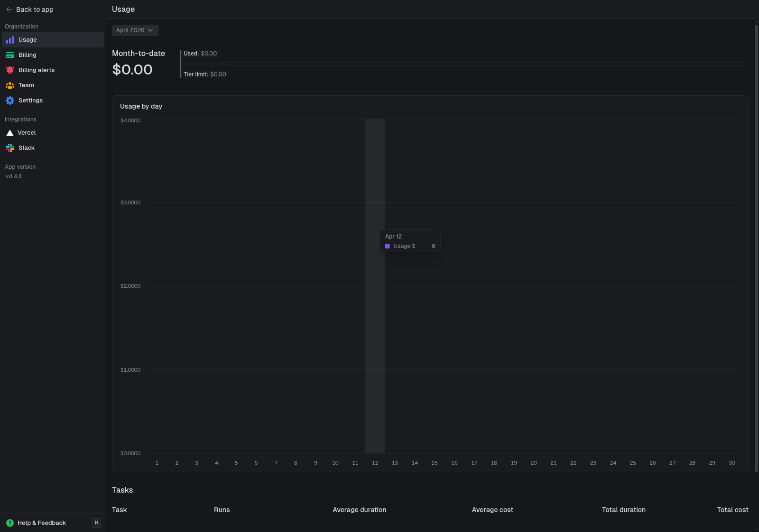Click the Team people icon

click(10, 85)
